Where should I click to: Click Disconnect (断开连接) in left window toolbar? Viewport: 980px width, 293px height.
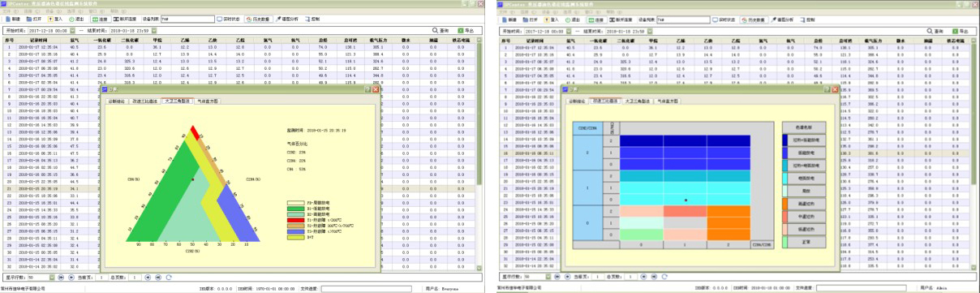[124, 19]
